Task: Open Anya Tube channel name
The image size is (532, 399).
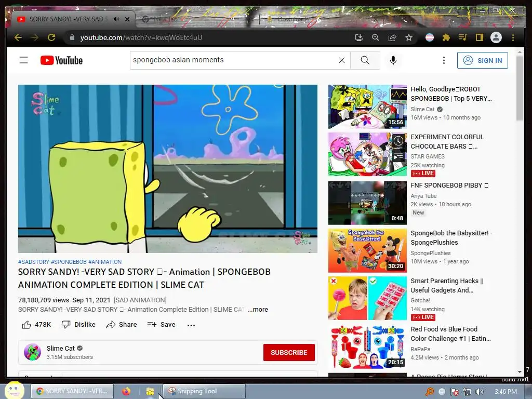Action: 423,196
